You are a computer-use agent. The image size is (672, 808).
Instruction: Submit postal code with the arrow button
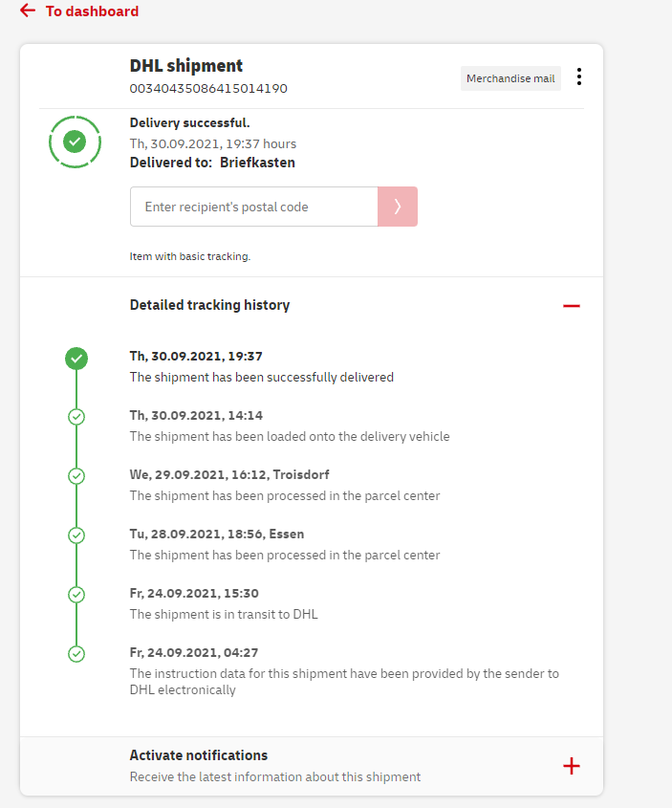398,207
